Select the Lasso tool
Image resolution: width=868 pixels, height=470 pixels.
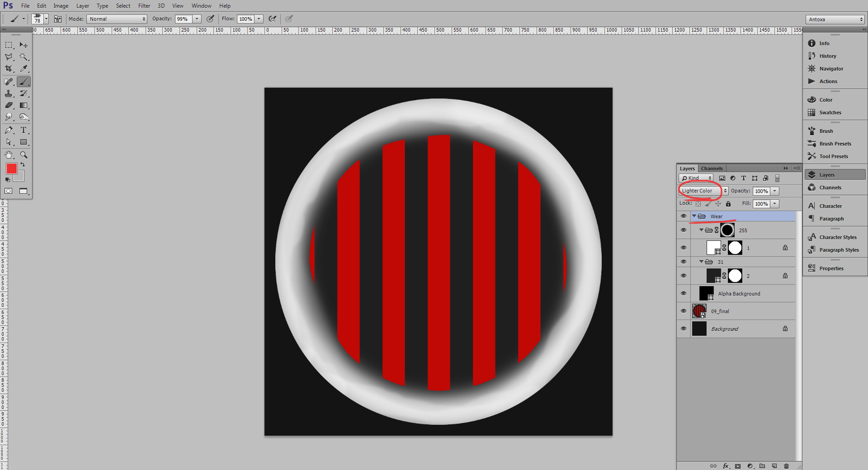[x=9, y=57]
